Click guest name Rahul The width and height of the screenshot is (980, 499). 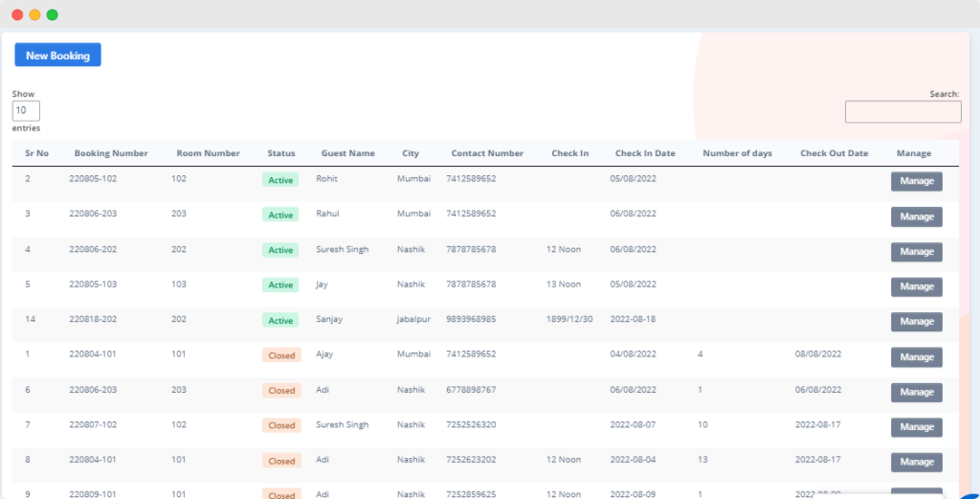pyautogui.click(x=327, y=214)
